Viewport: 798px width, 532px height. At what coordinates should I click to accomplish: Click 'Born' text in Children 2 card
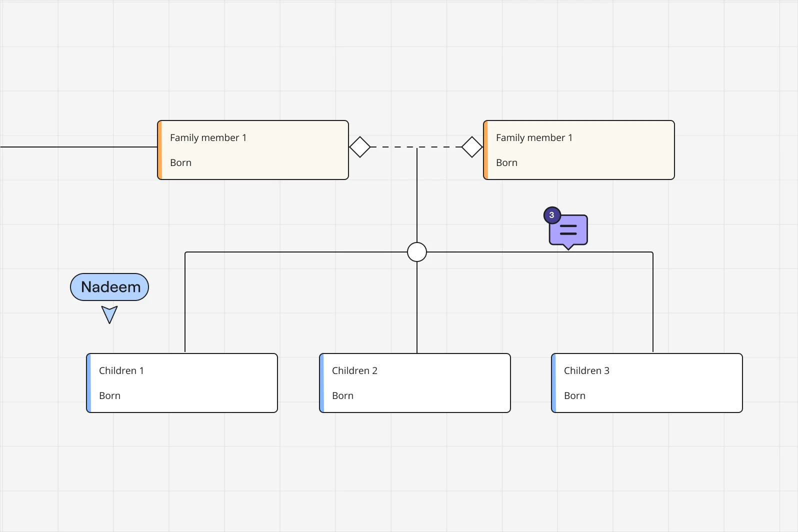pyautogui.click(x=342, y=395)
